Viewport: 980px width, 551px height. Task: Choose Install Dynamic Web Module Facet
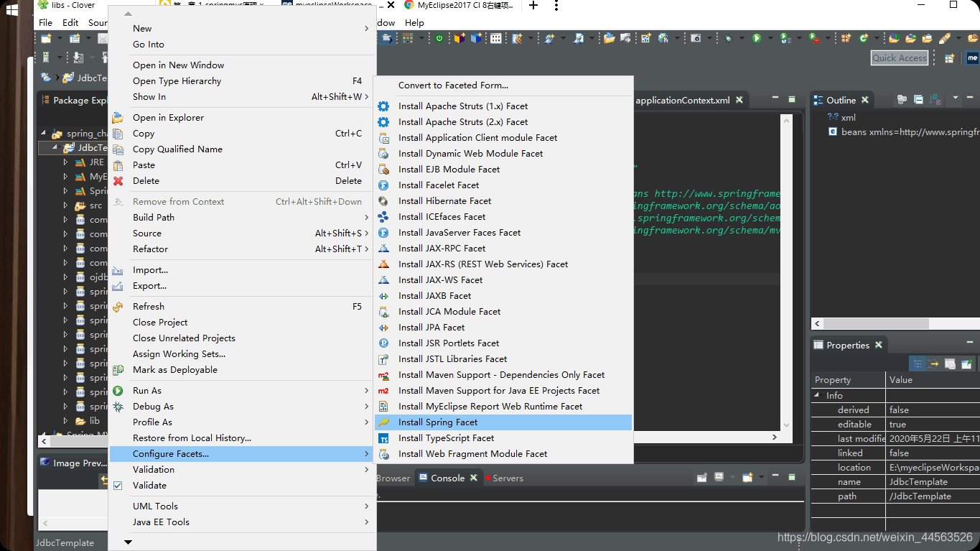point(503,154)
